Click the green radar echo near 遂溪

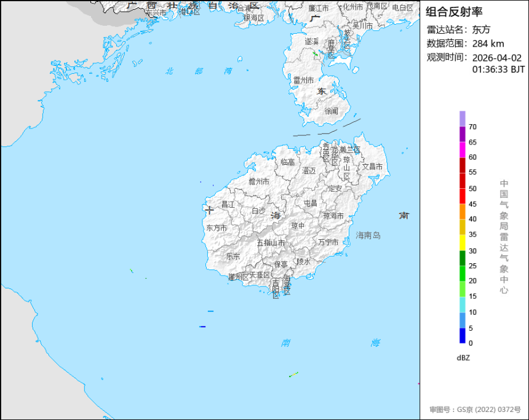[316, 53]
